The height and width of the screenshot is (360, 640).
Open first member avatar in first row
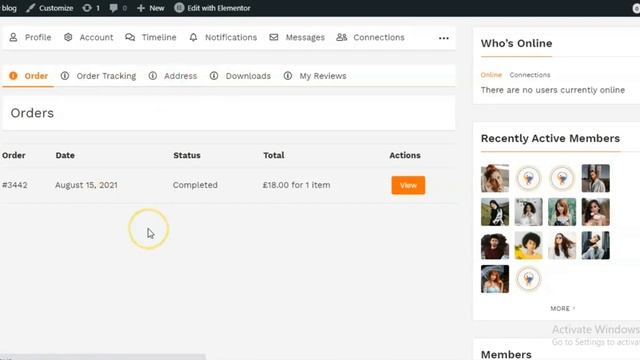pos(495,178)
